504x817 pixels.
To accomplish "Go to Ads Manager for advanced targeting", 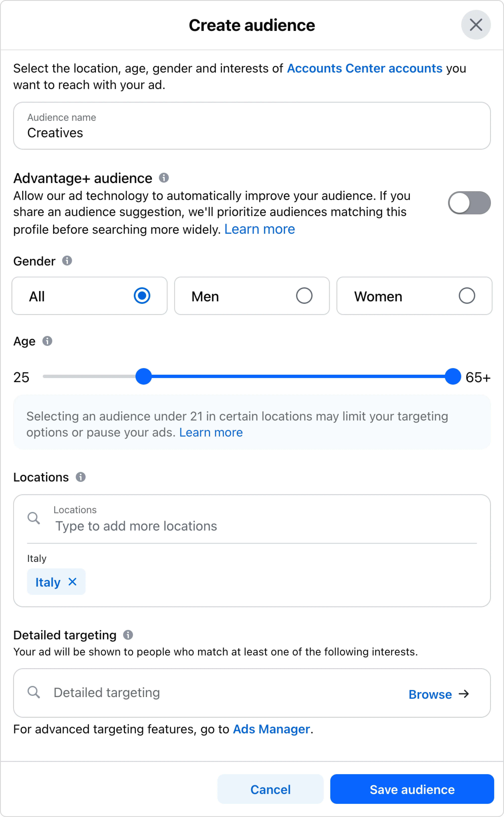I will [x=271, y=729].
